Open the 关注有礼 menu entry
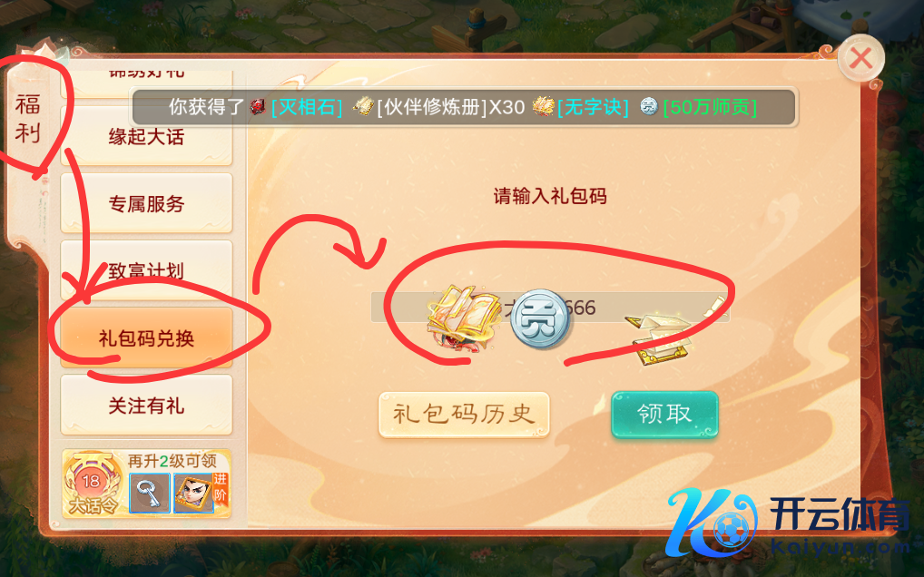The height and width of the screenshot is (577, 924). [146, 405]
